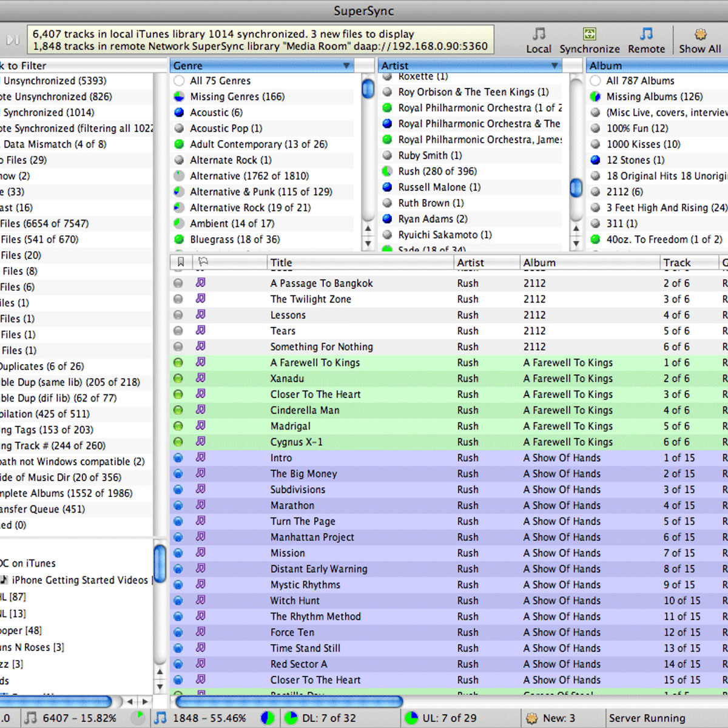Viewport: 728px width, 728px height.
Task: Click the blue status dot for Subdivisions
Action: [178, 490]
